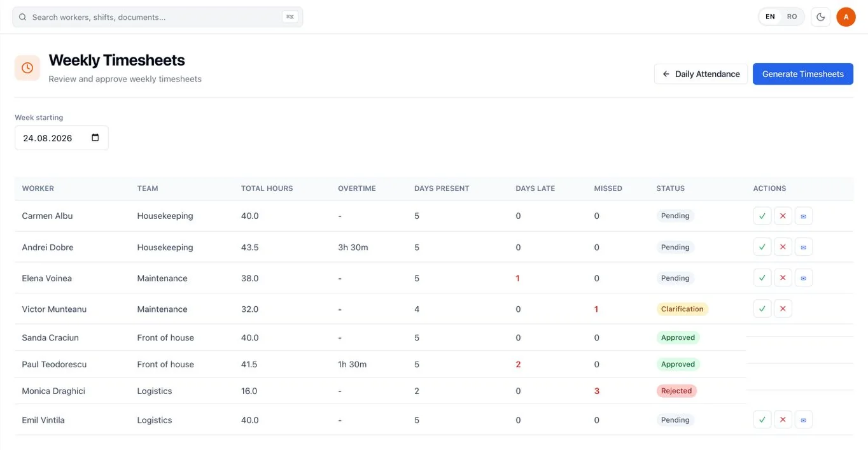Click overtime value 3h 30m
Image resolution: width=868 pixels, height=450 pixels.
[353, 247]
